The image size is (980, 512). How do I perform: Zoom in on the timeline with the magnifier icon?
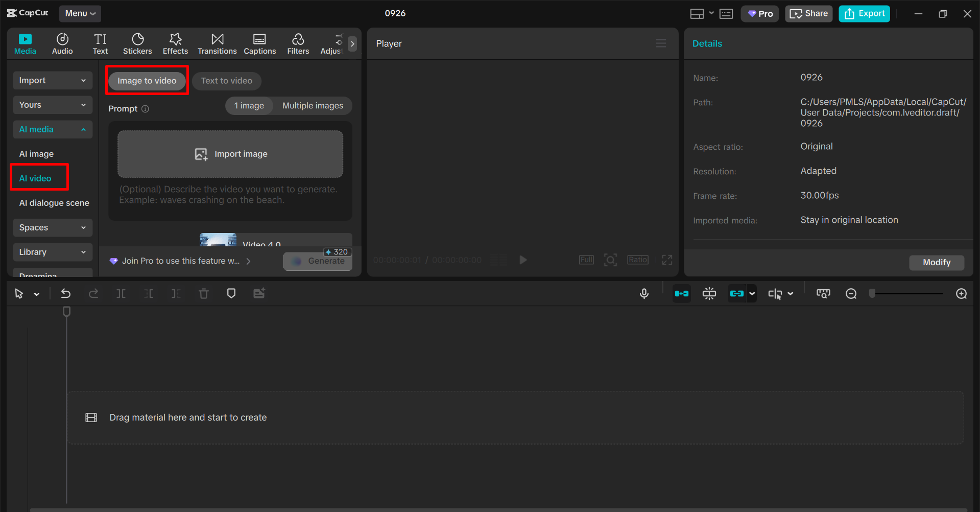(x=961, y=293)
